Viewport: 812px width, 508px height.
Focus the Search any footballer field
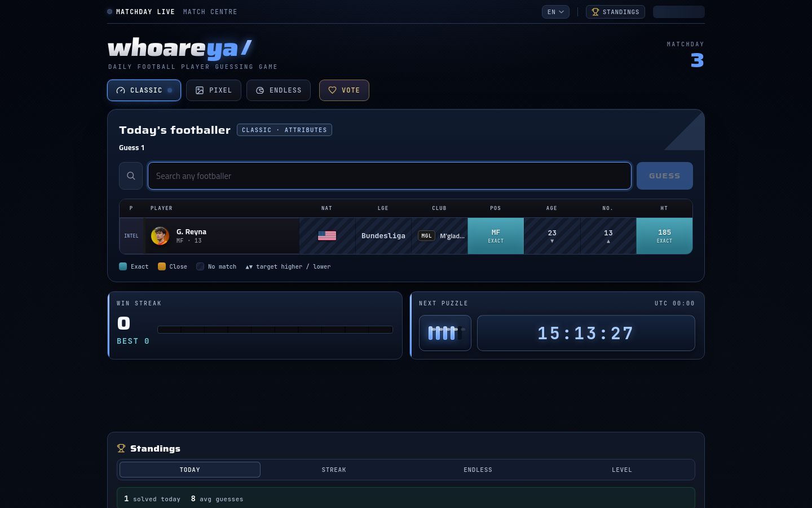coord(390,176)
